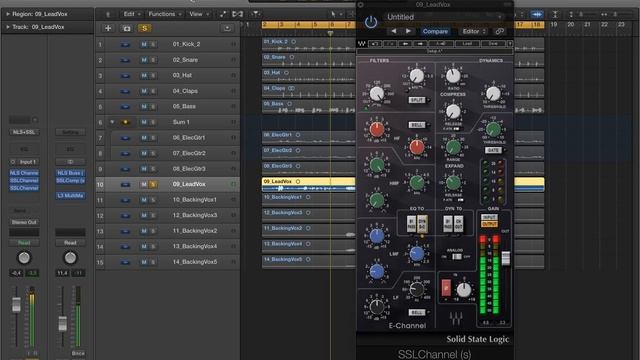Viewport: 640px width, 360px height.
Task: Select the 09_LeadVox region in timeline
Action: [x=308, y=184]
